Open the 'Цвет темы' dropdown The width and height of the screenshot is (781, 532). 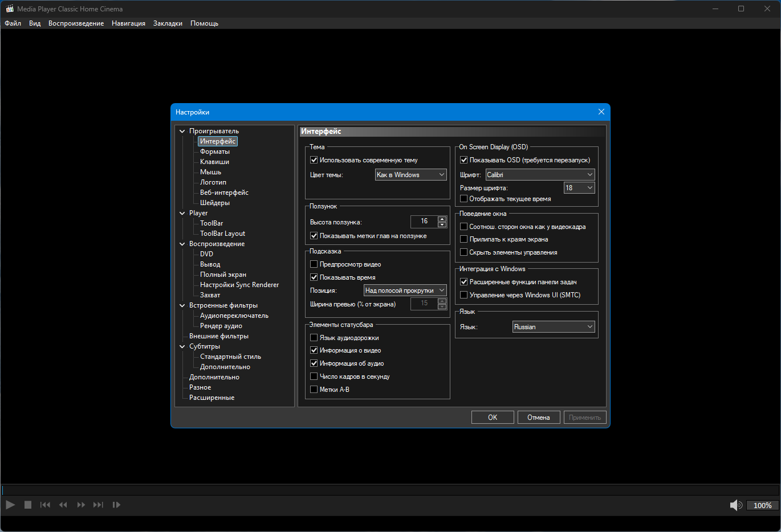(x=410, y=175)
